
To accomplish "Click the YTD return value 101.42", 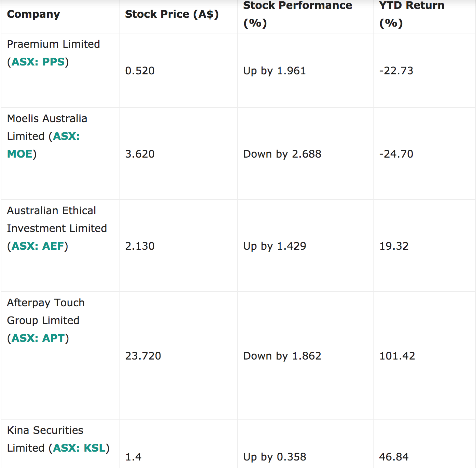I will click(397, 356).
